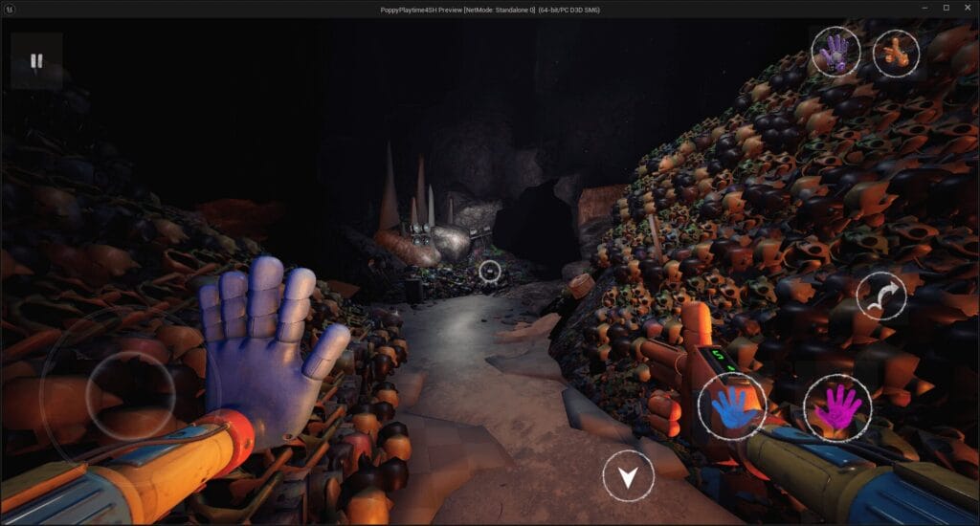Tap the curved arrow jump button
Image resolution: width=980 pixels, height=526 pixels.
(x=880, y=296)
